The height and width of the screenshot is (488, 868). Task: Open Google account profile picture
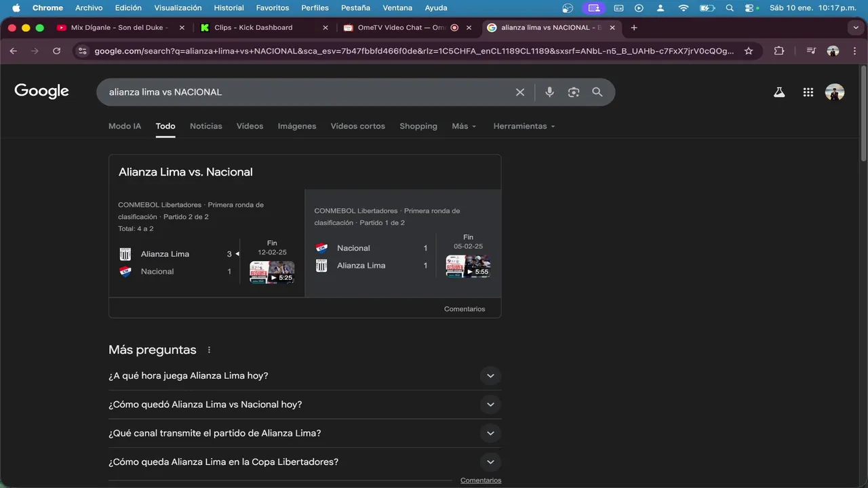[x=835, y=92]
